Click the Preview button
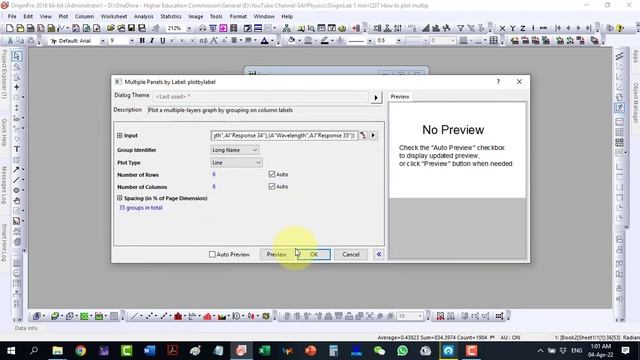The height and width of the screenshot is (360, 640). [276, 254]
